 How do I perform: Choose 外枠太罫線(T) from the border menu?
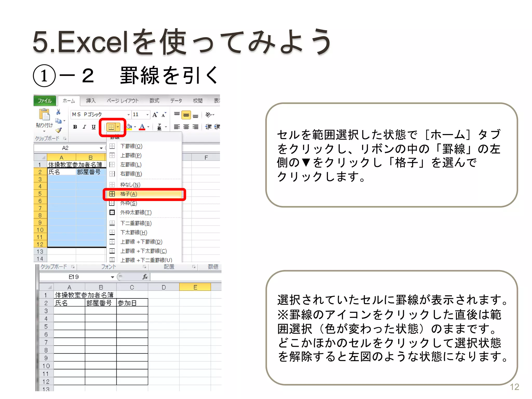144,212
